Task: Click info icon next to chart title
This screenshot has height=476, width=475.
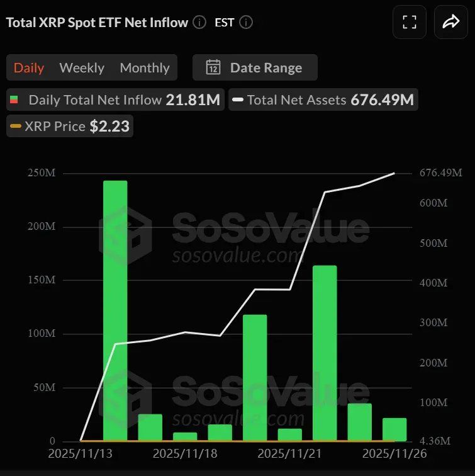Action: click(199, 23)
